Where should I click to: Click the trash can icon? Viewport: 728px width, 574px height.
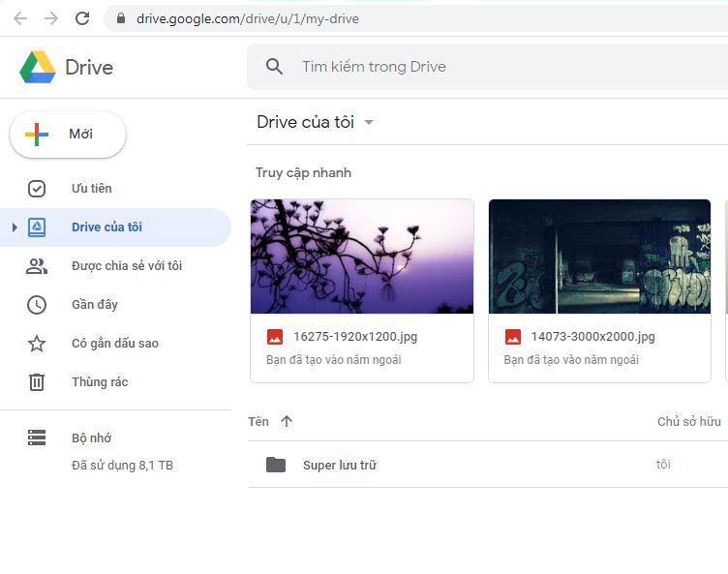(37, 382)
